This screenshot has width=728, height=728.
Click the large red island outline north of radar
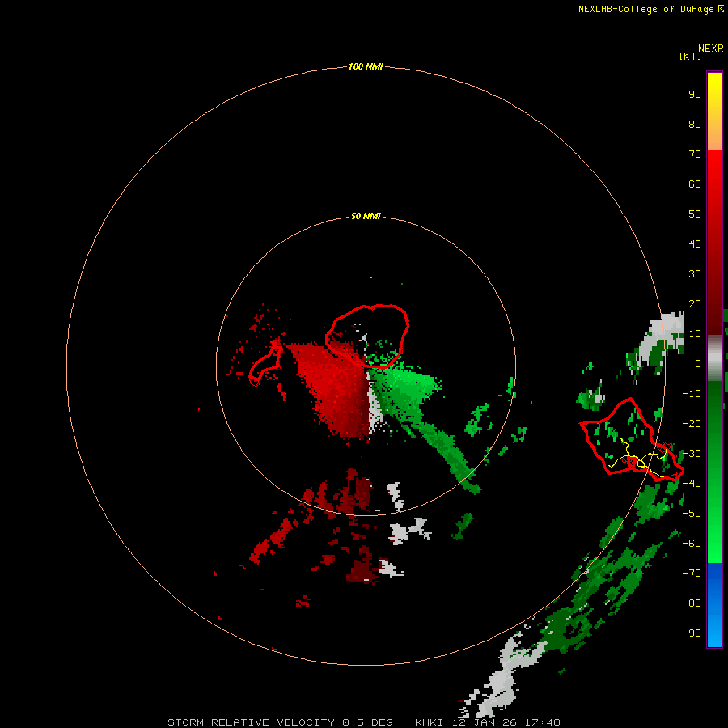click(366, 336)
